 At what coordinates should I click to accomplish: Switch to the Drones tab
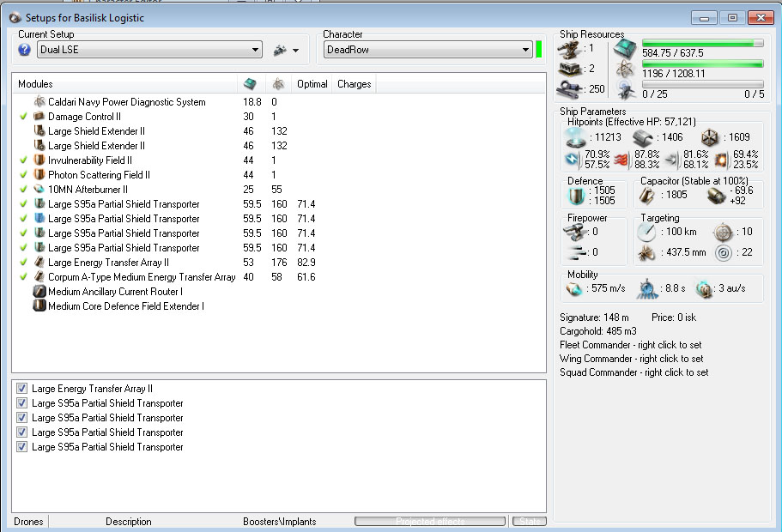28,522
